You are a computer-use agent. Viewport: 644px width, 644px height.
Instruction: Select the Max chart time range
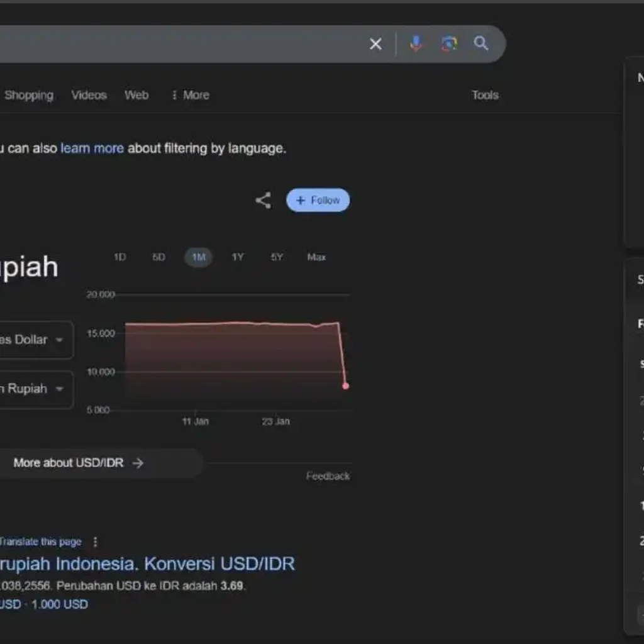tap(316, 257)
